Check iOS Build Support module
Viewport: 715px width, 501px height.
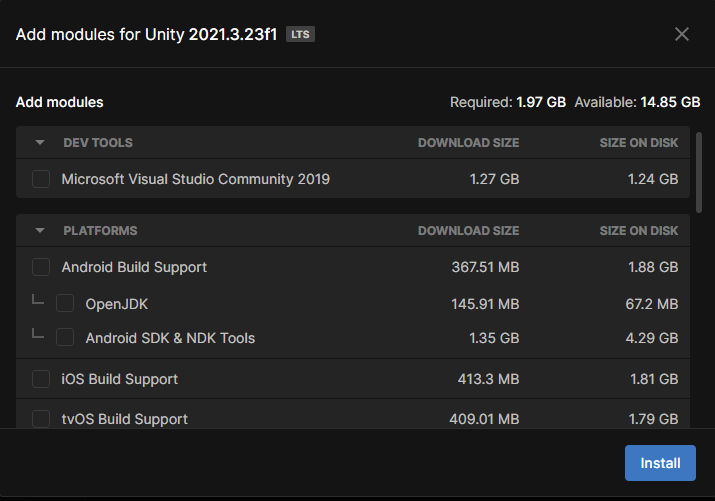[41, 379]
